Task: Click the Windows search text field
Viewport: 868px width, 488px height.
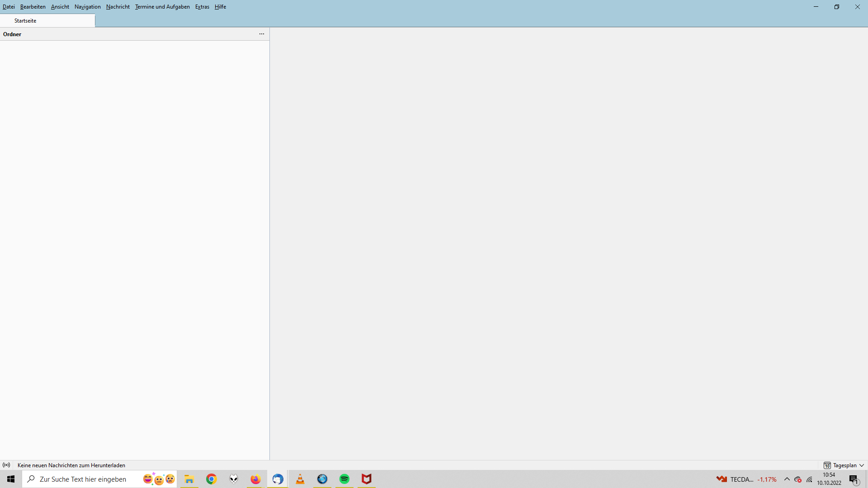Action: coord(84,479)
